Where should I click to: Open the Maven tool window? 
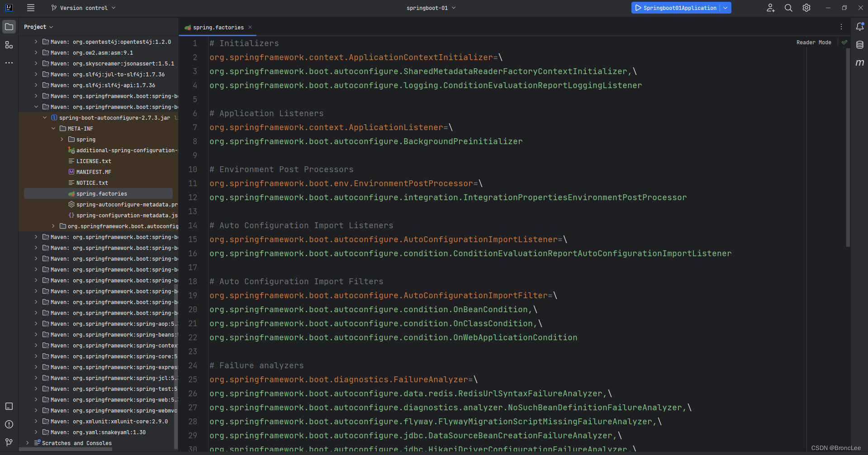coord(860,63)
